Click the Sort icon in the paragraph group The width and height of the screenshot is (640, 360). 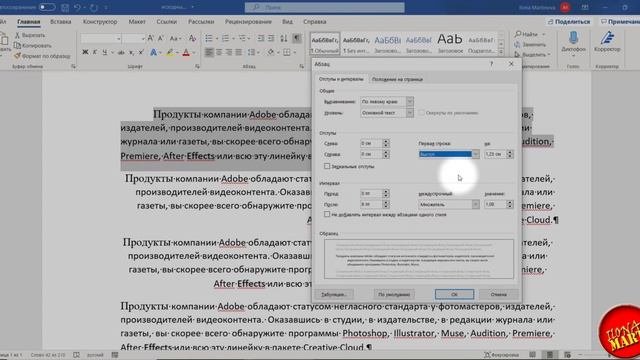point(284,38)
